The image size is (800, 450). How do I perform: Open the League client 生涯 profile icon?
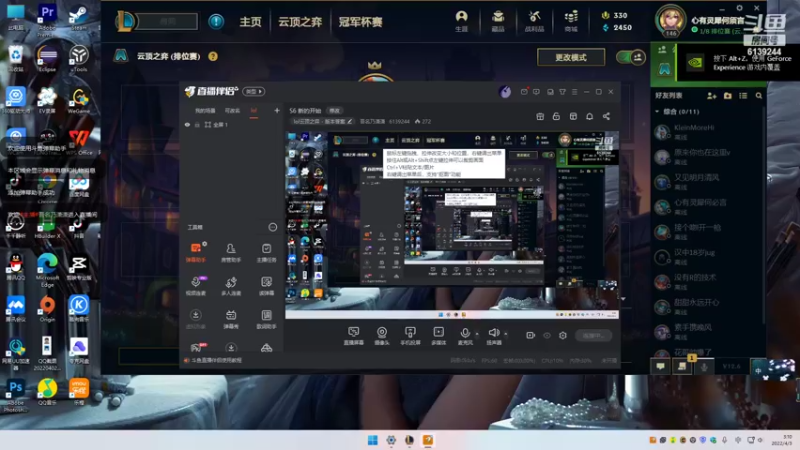(461, 21)
